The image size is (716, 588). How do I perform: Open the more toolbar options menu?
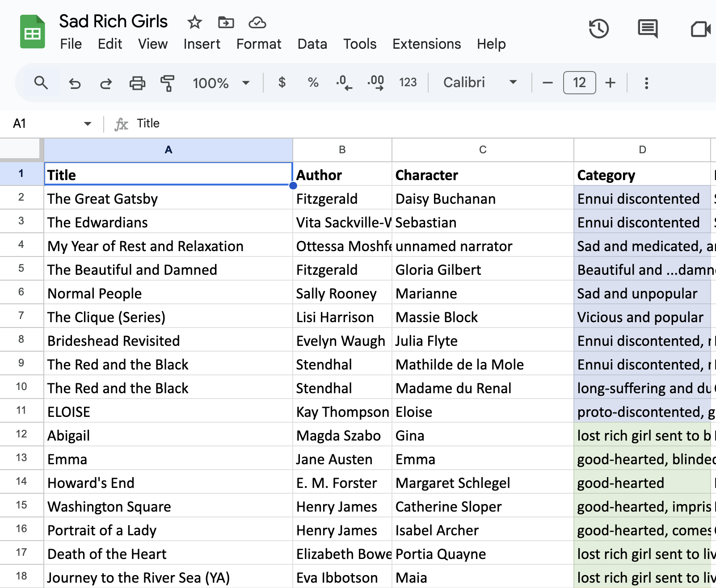pyautogui.click(x=646, y=83)
